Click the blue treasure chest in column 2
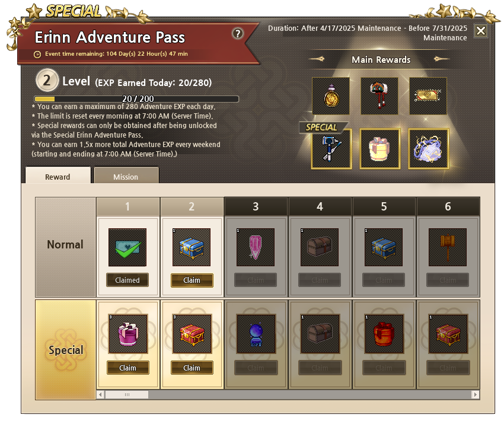Viewport: 504px width, 421px height. point(192,247)
